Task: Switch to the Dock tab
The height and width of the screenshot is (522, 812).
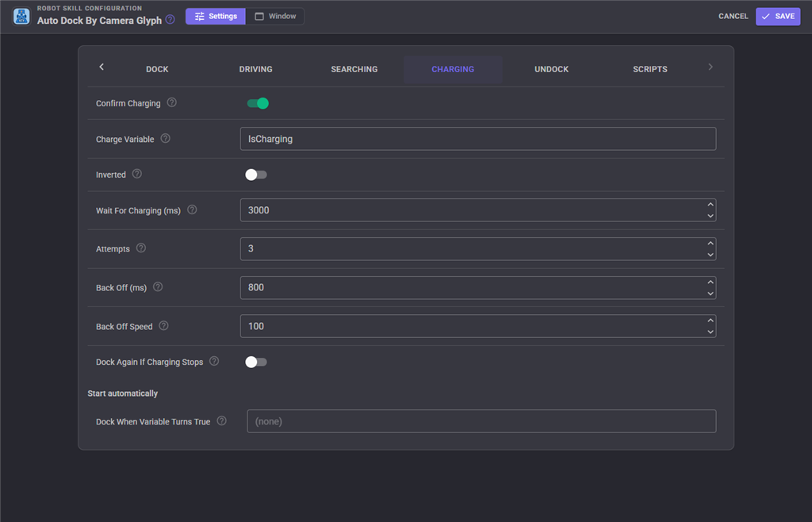Action: (158, 69)
